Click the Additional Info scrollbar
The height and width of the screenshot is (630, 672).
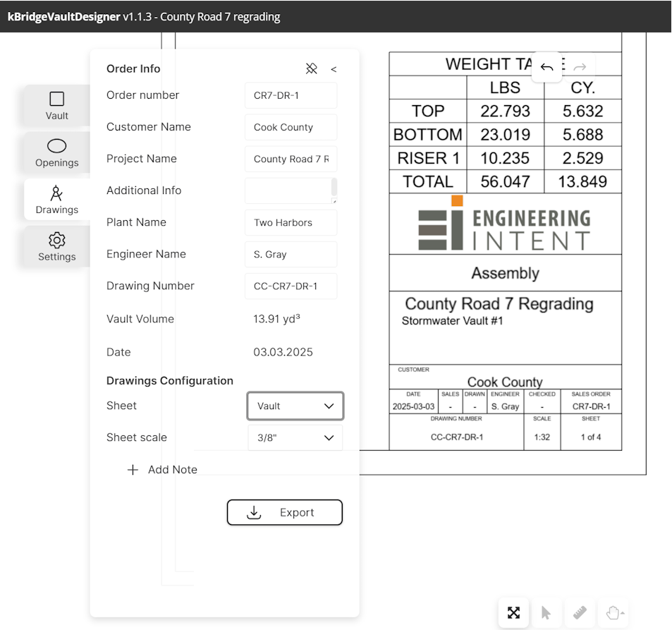334,187
